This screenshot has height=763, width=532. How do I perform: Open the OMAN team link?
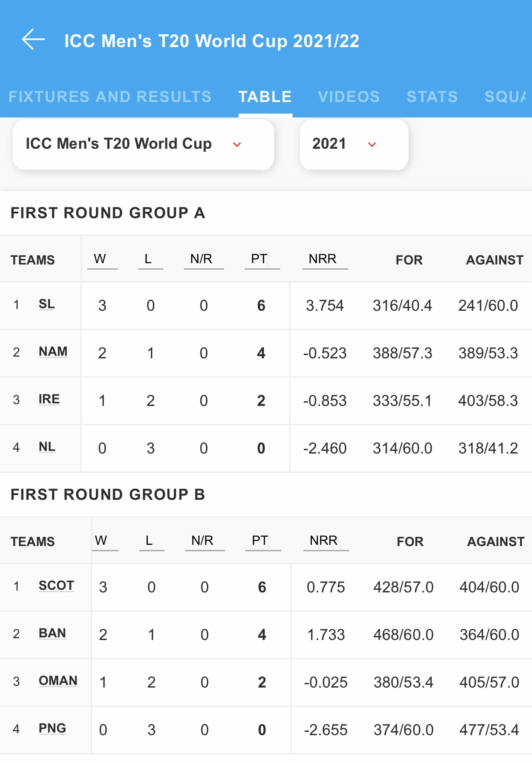pyautogui.click(x=58, y=681)
